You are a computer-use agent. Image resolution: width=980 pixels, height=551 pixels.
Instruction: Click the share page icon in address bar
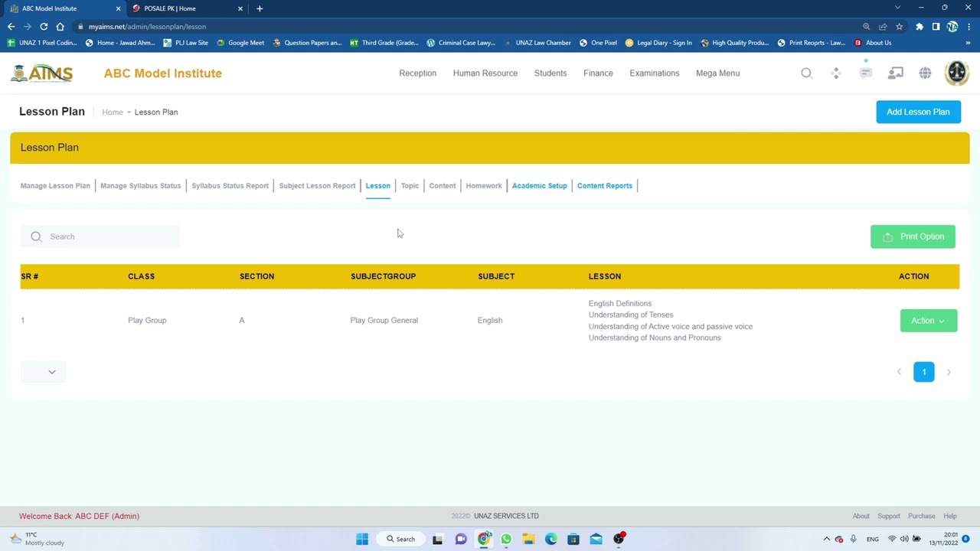pos(883,27)
